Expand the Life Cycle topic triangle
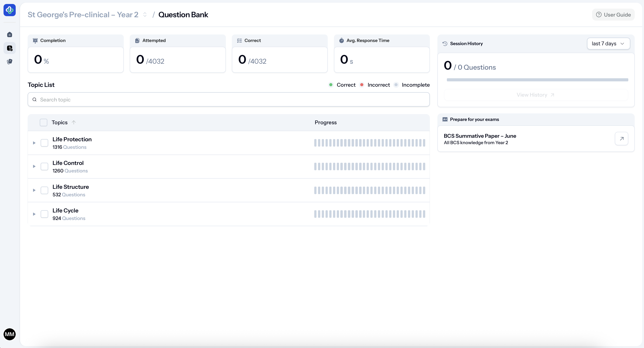Viewport: 644px width, 348px height. (x=34, y=214)
